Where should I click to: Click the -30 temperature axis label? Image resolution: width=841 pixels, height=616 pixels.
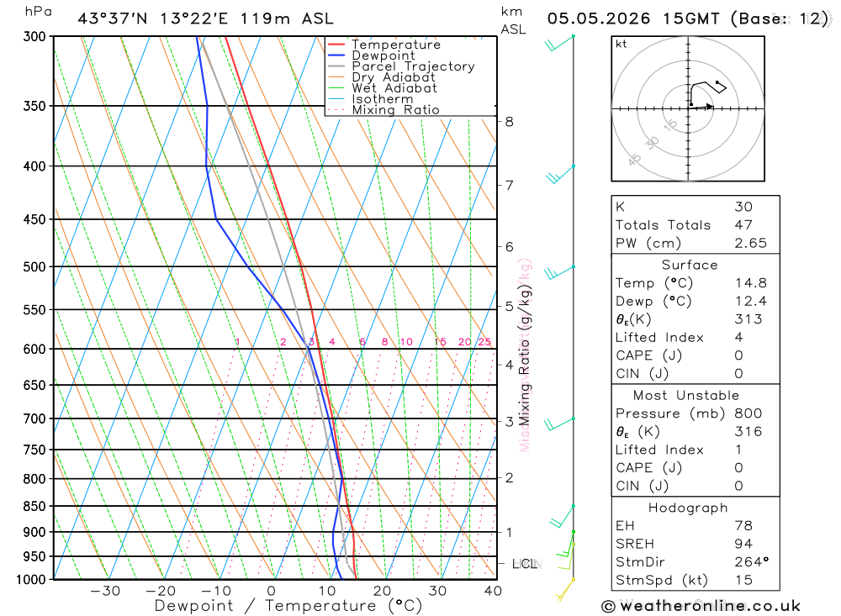105,591
